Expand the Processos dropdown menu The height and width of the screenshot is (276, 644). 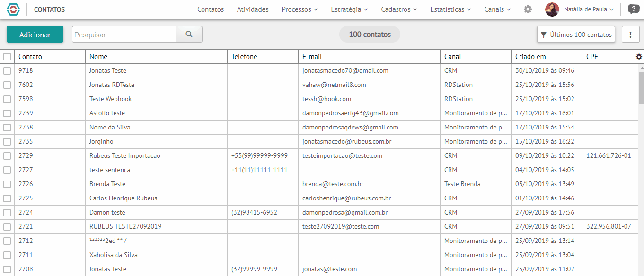point(300,9)
